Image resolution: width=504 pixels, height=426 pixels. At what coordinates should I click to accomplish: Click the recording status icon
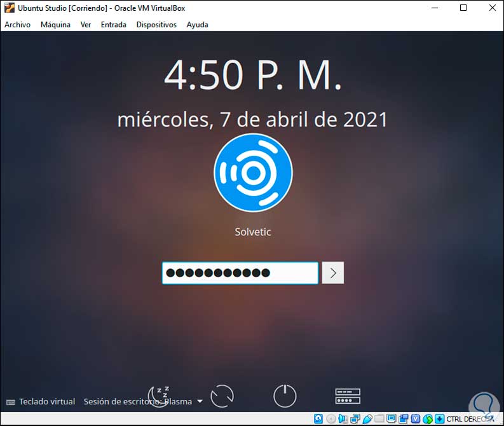tap(404, 418)
